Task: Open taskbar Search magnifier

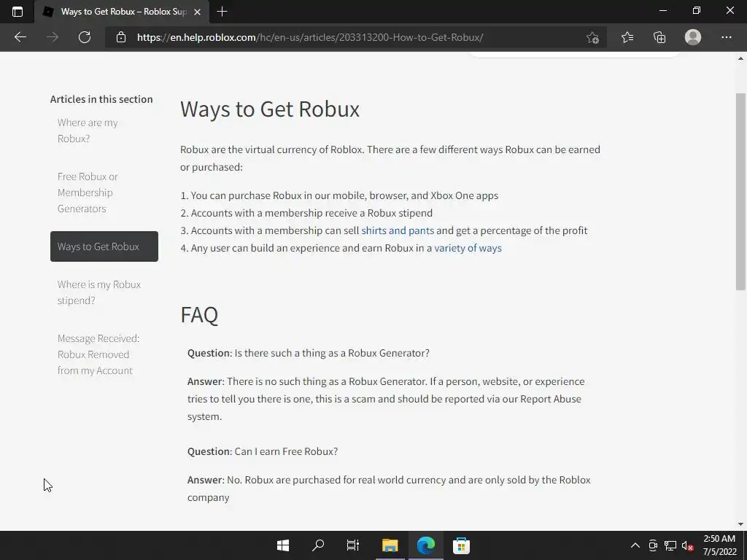Action: 318,545
